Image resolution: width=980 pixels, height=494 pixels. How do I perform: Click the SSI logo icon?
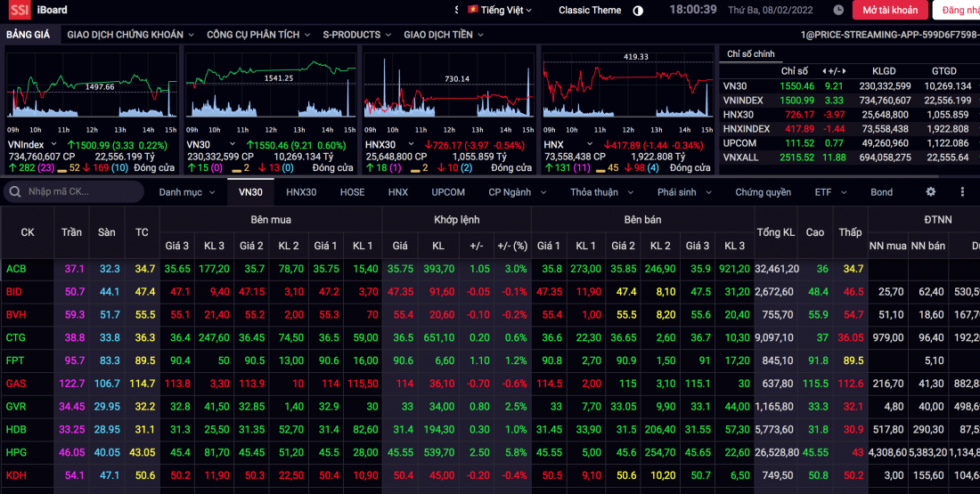[x=20, y=10]
